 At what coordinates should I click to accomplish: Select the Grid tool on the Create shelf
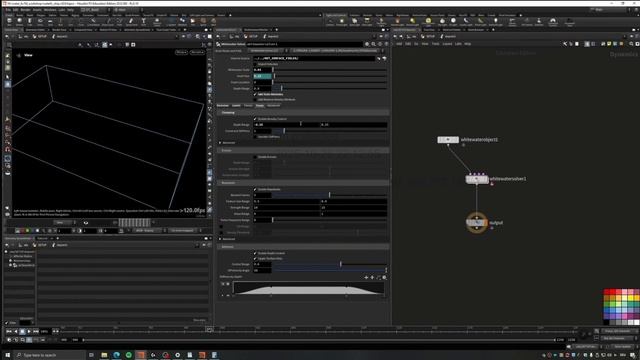pos(50,21)
